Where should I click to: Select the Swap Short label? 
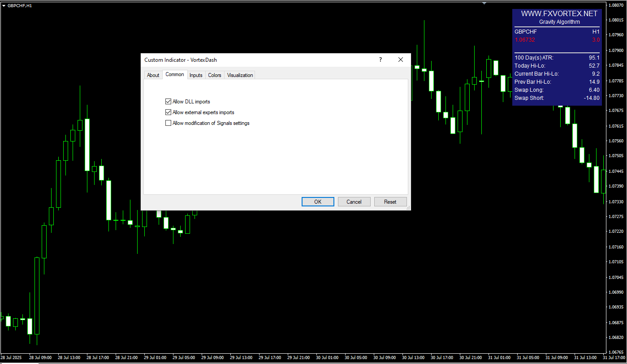[x=529, y=98]
